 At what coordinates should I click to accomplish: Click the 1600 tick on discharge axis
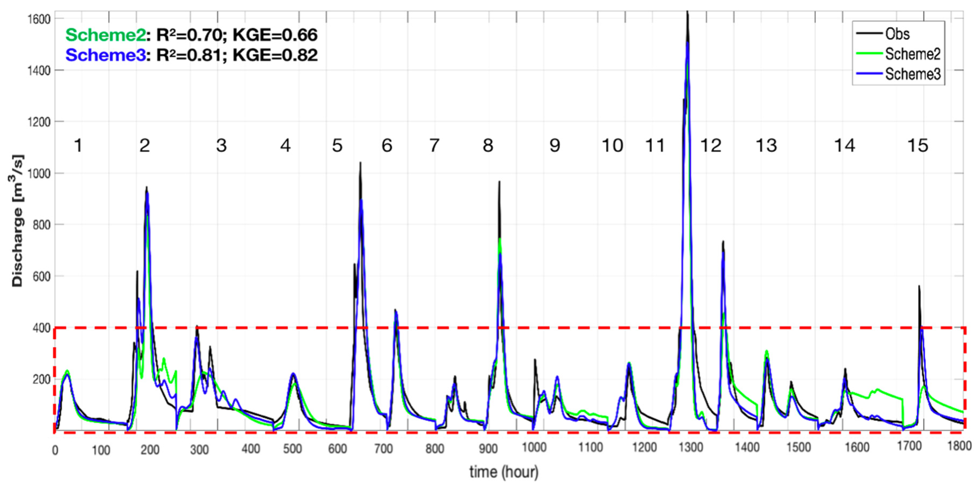(x=40, y=19)
